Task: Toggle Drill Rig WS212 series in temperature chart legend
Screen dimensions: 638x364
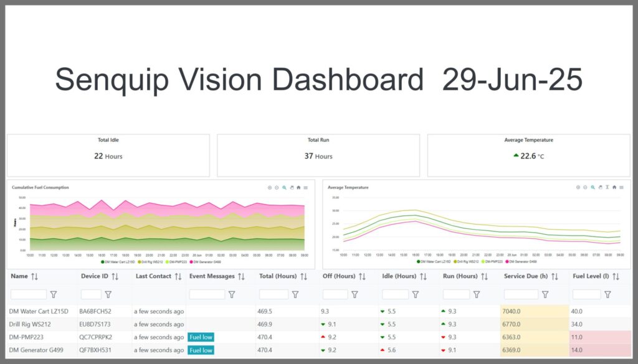Action: (466, 261)
